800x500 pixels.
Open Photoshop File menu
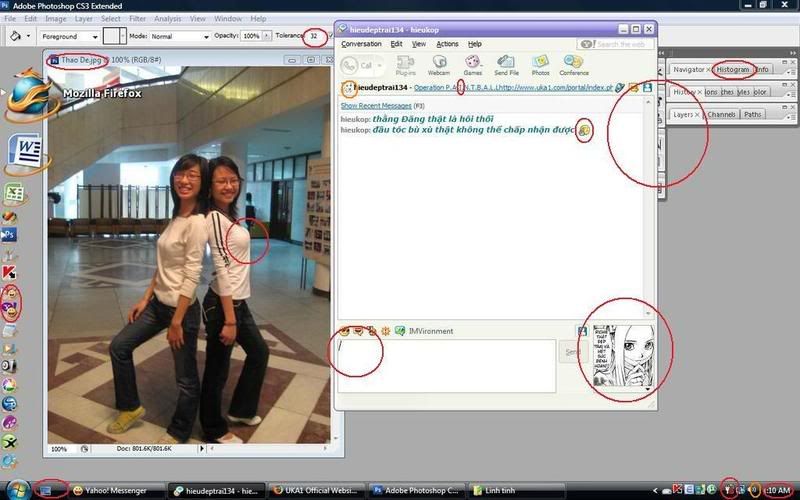pyautogui.click(x=10, y=18)
